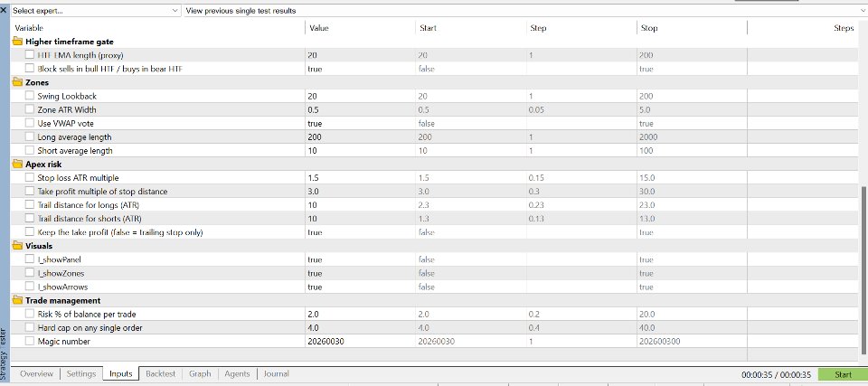
Task: Select the Inputs tab
Action: [120, 374]
